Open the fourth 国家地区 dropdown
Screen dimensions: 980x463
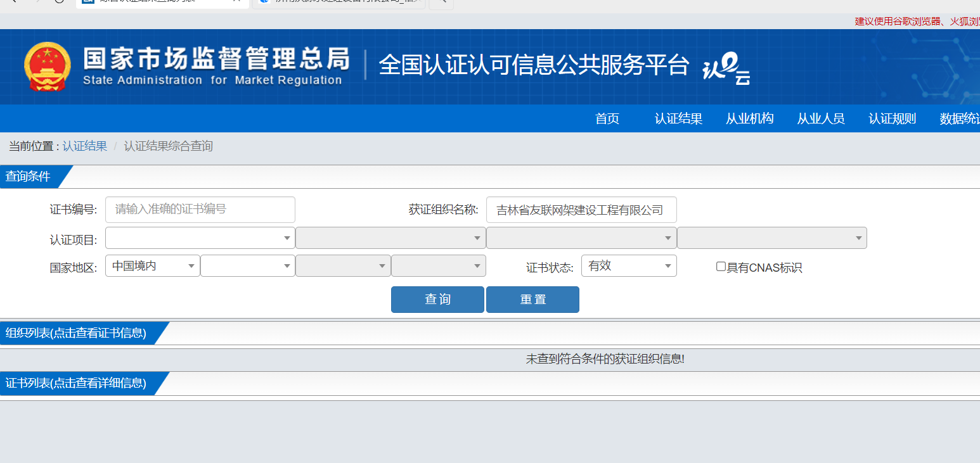[x=439, y=266]
